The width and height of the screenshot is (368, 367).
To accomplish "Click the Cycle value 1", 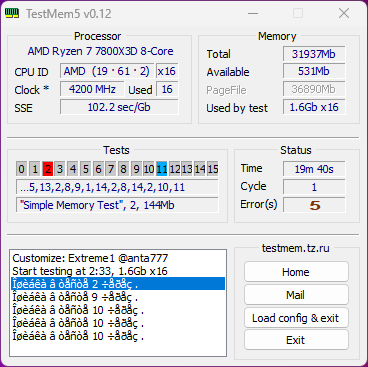I will pyautogui.click(x=314, y=187).
